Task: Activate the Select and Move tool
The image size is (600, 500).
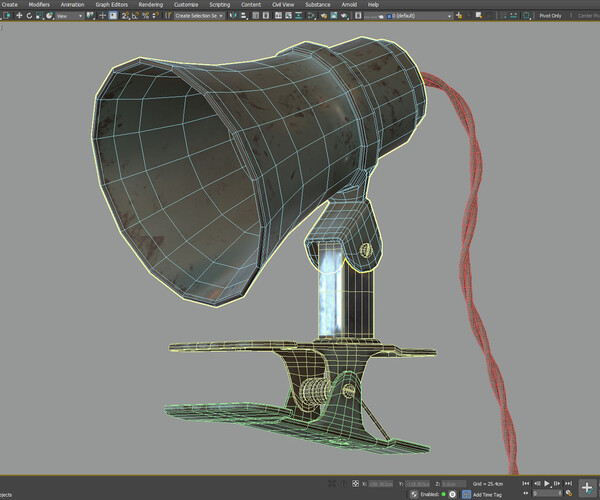Action: tap(19, 16)
